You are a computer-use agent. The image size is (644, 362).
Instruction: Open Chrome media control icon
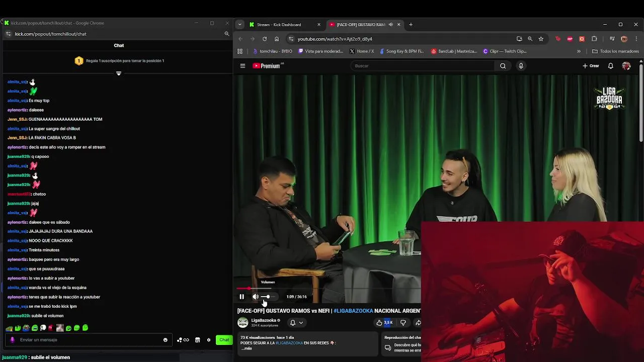[x=612, y=39]
